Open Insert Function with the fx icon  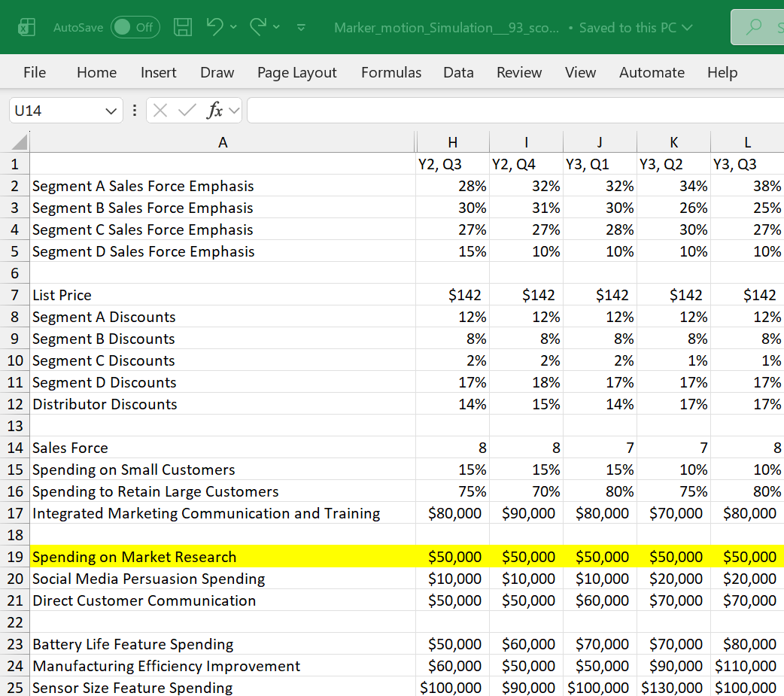[215, 110]
